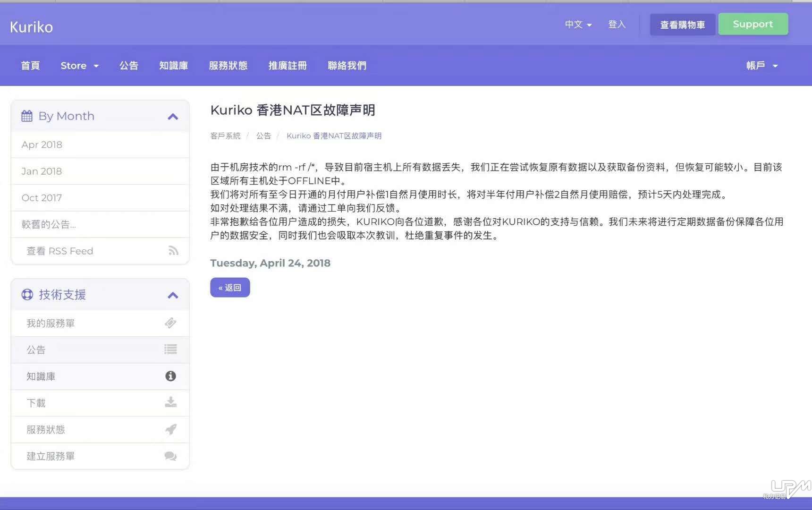
Task: Open 聯絡我們 in the navigation bar
Action: click(347, 66)
